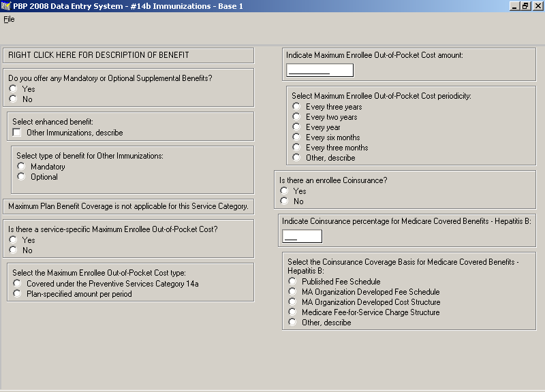The width and height of the screenshot is (545, 392).
Task: Choose Medicare Fee-for-Service Charge Structure
Action: pos(292,312)
